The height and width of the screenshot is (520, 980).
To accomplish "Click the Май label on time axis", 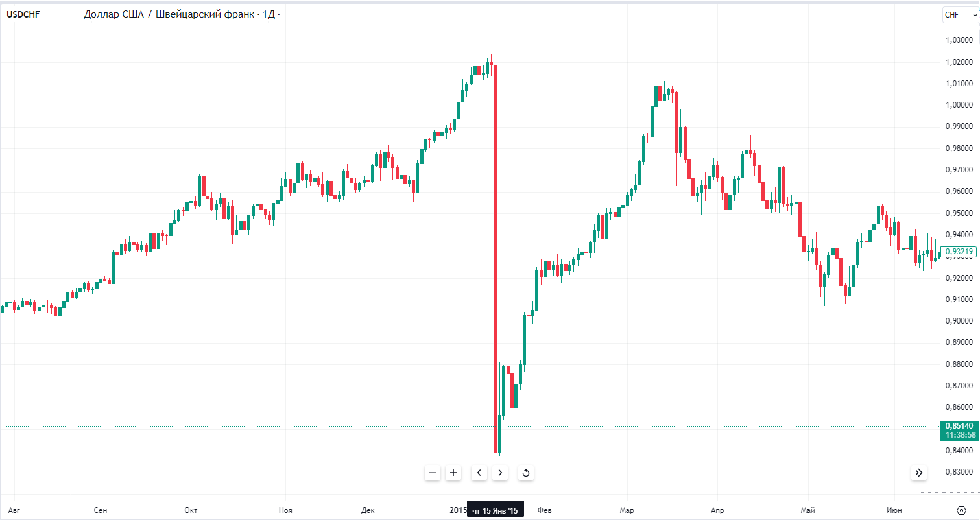I will (807, 511).
